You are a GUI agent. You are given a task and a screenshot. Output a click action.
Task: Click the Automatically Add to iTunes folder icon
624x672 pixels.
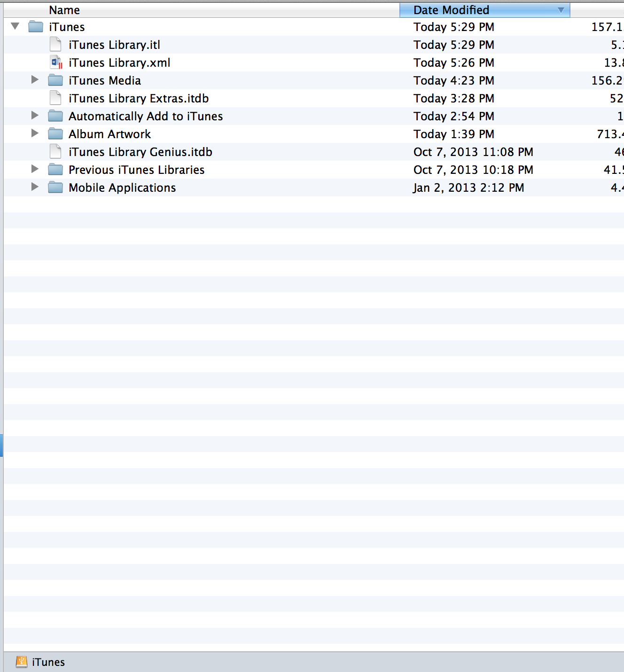(x=55, y=116)
